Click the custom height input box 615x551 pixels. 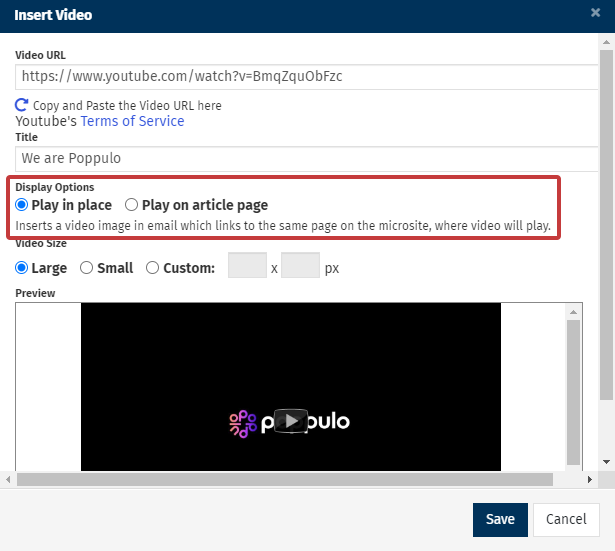[x=300, y=265]
